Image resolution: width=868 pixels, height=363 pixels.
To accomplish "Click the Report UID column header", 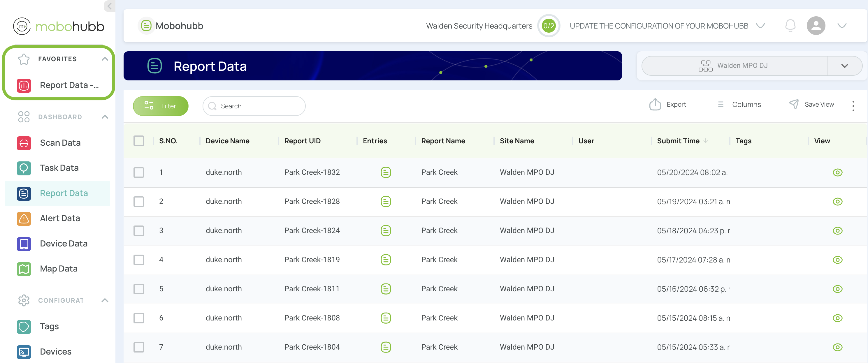I will (x=302, y=141).
